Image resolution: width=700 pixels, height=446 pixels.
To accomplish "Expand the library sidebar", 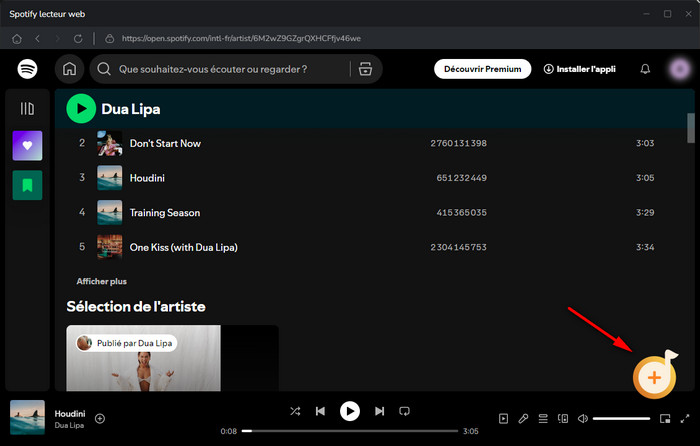I will tap(27, 108).
